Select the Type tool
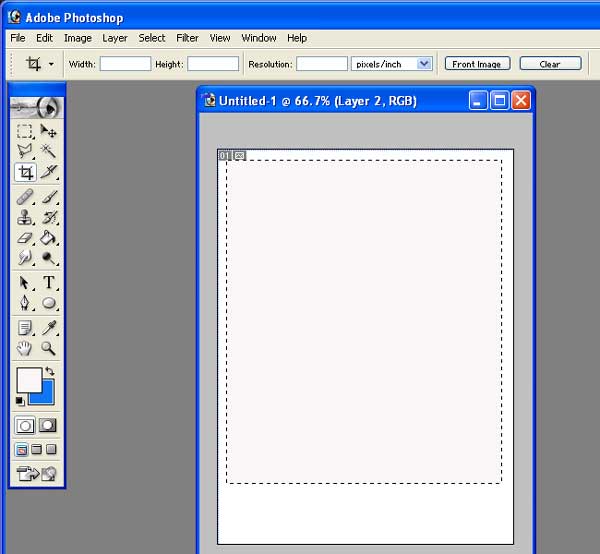 [x=49, y=282]
